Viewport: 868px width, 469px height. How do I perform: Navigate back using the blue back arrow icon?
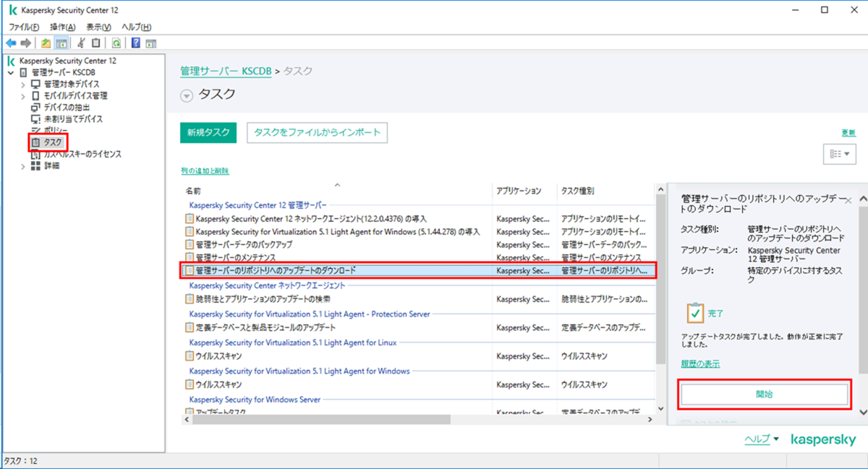[10, 43]
